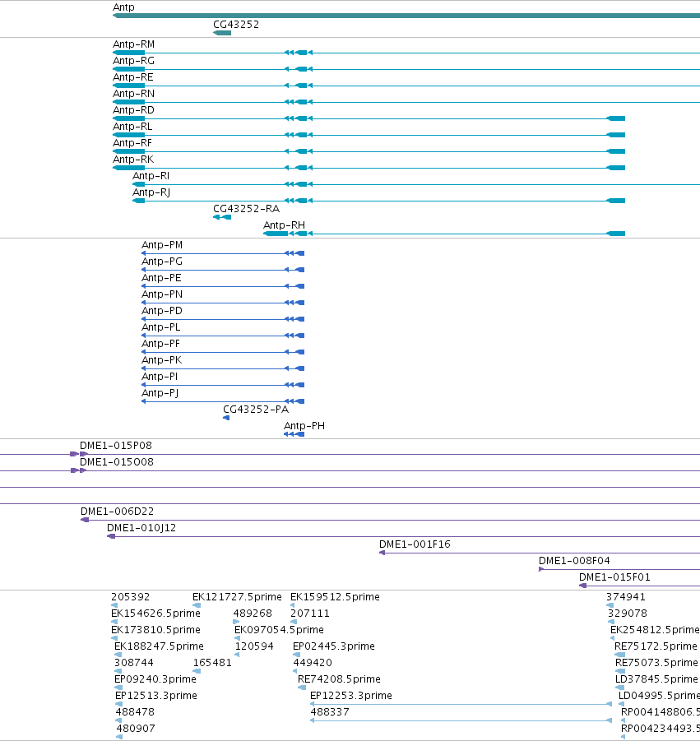The width and height of the screenshot is (700, 741).
Task: Click CG43252-RA transcript label
Action: point(246,209)
